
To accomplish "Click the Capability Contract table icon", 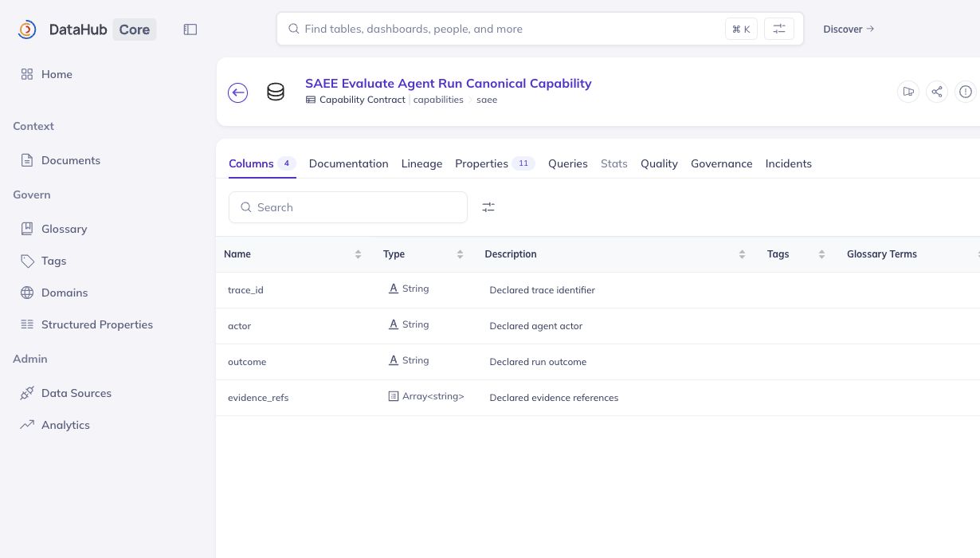I will tap(311, 100).
